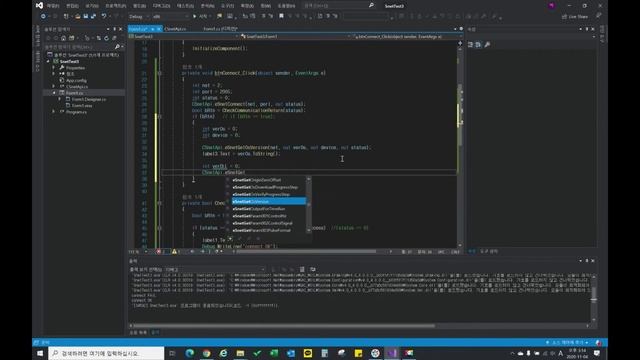Click the autocomplete list scrollbar
The image size is (640, 360).
pyautogui.click(x=309, y=204)
